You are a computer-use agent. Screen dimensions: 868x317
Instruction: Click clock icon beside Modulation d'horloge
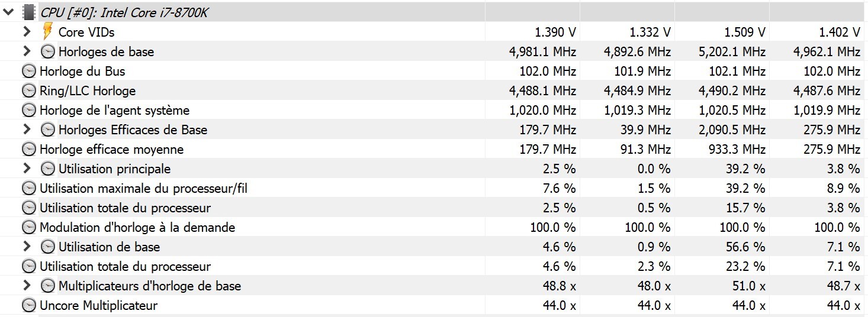28,227
